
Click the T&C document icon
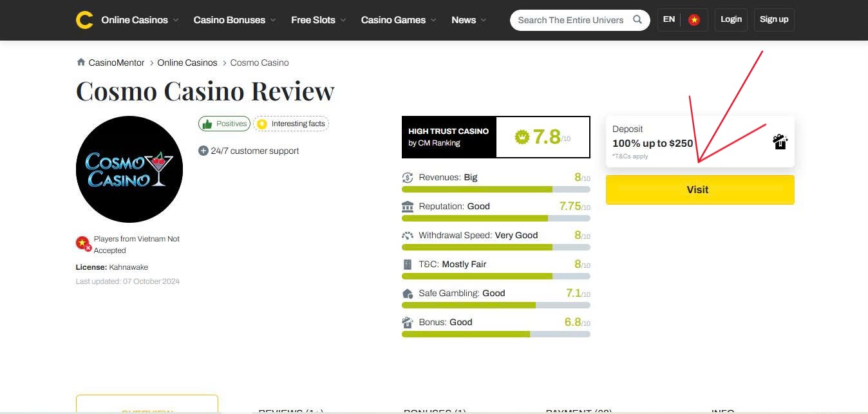click(408, 265)
